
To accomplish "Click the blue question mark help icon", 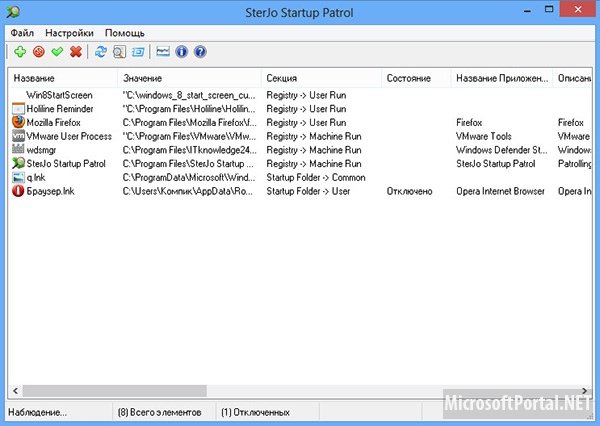I will (x=200, y=52).
